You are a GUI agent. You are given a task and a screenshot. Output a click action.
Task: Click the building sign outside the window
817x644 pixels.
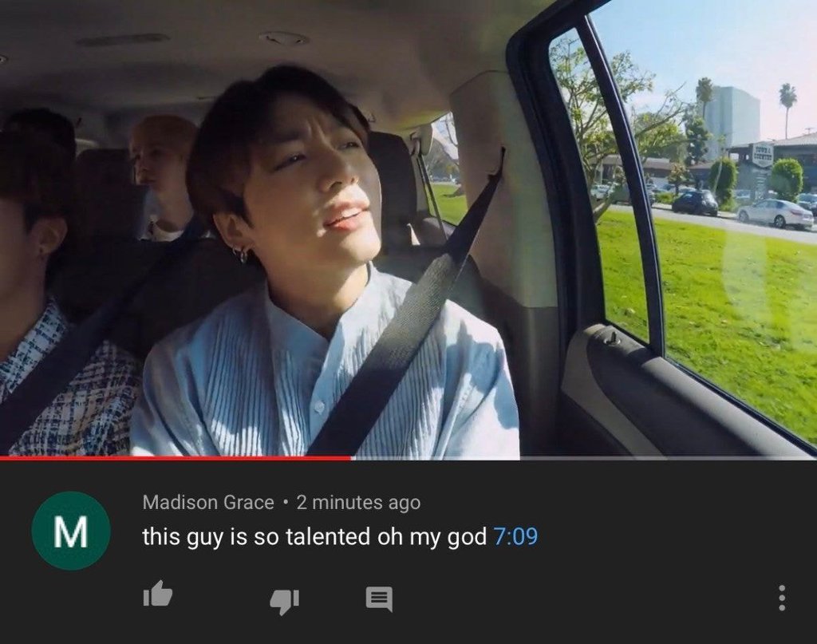(763, 156)
